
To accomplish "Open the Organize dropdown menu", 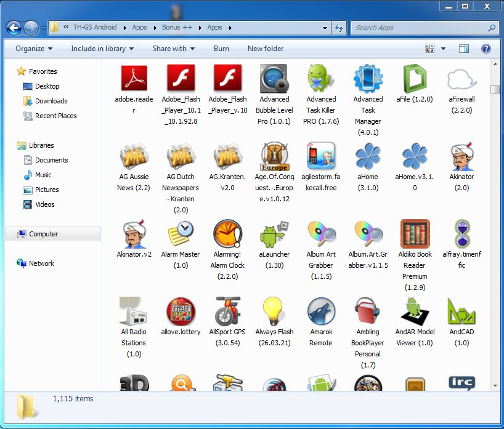I will pos(34,49).
